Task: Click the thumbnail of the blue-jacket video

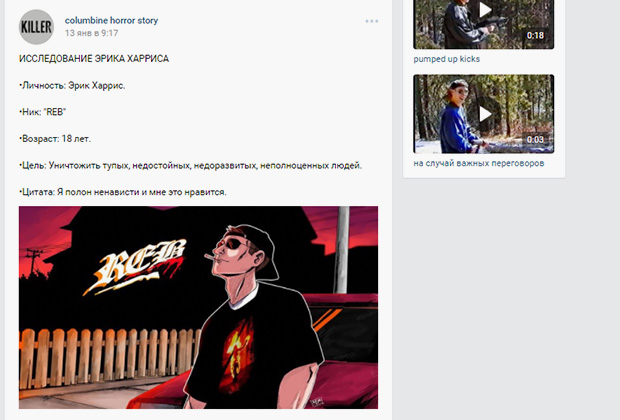Action: (484, 114)
